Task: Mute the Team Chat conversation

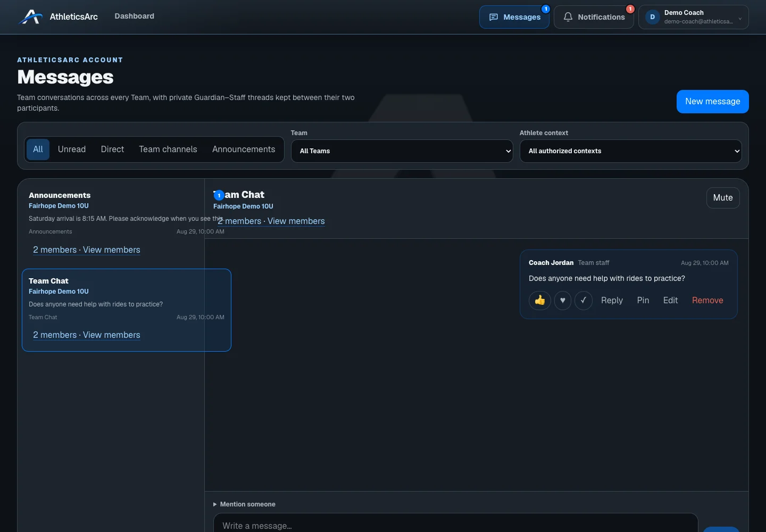Action: [x=723, y=198]
